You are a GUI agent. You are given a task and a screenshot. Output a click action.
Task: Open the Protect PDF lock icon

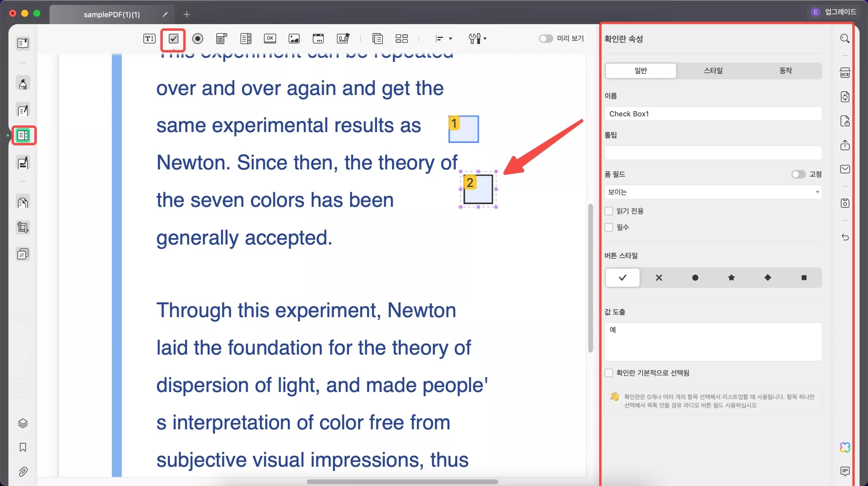tap(845, 121)
